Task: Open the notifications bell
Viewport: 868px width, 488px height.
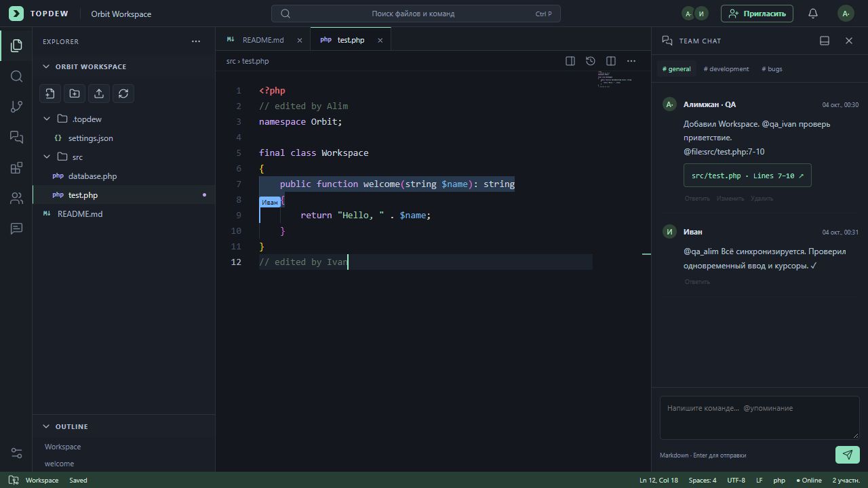Action: tap(813, 14)
